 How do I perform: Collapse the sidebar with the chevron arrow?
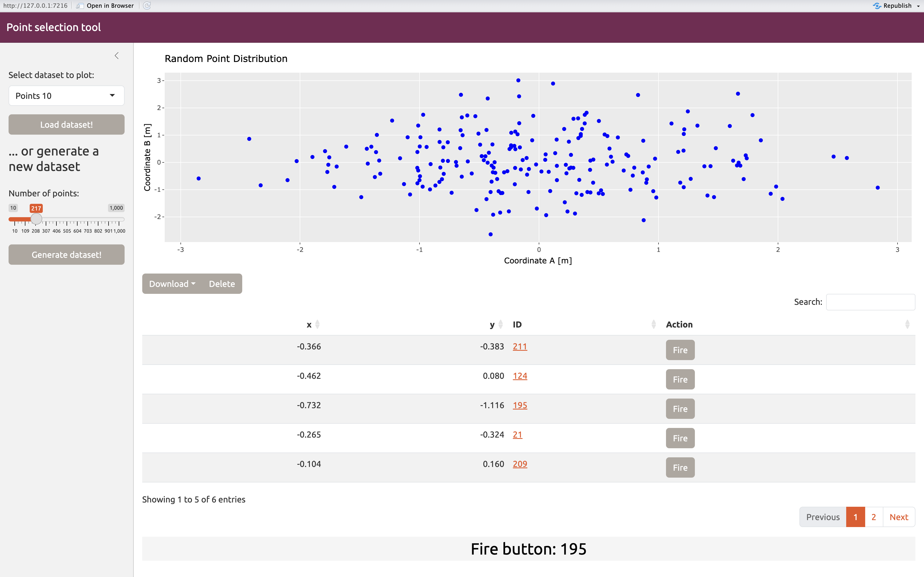117,56
